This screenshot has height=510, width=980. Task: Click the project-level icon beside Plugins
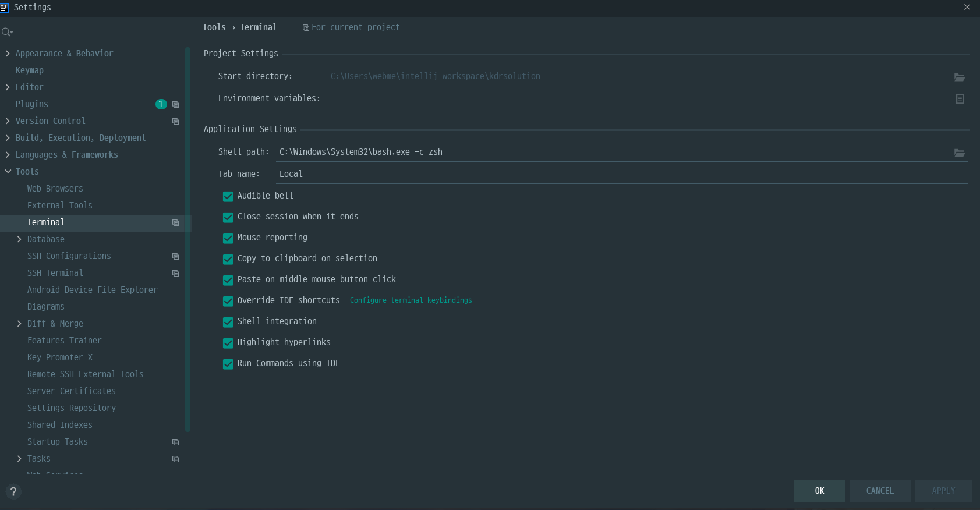tap(175, 105)
